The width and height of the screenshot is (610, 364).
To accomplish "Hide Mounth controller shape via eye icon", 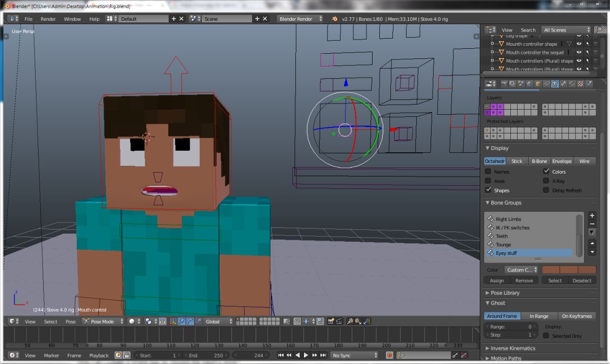I will pos(578,44).
